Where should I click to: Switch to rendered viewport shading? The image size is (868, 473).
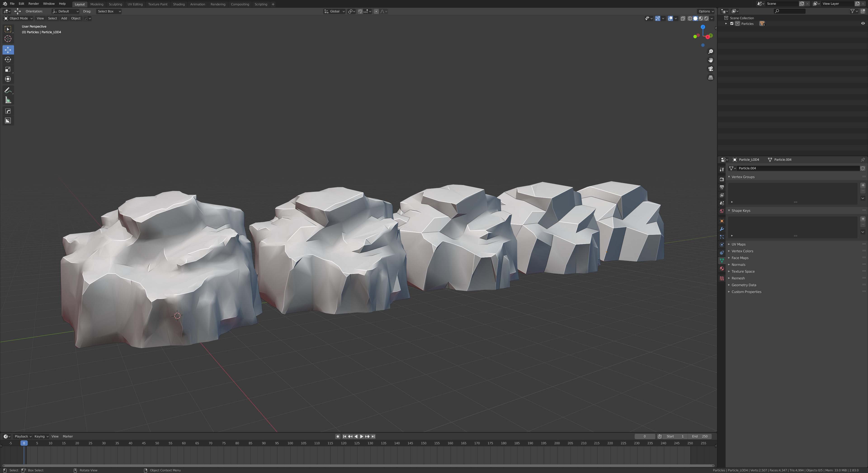tap(706, 19)
